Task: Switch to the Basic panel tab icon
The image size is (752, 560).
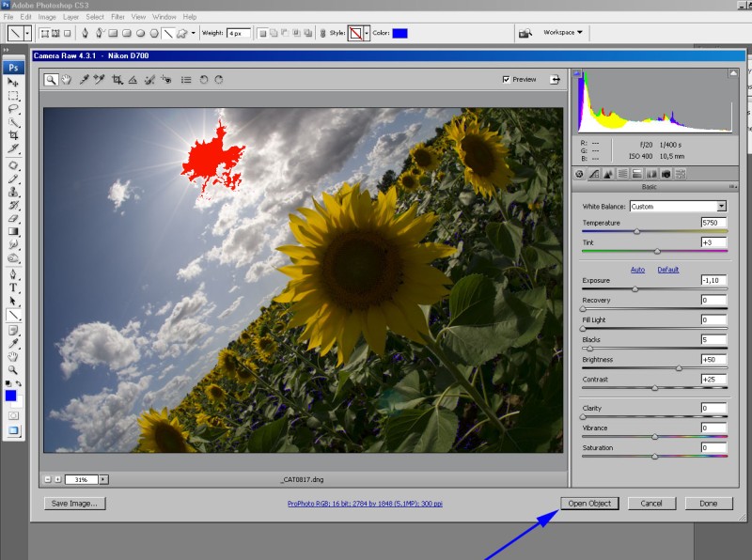Action: click(579, 174)
